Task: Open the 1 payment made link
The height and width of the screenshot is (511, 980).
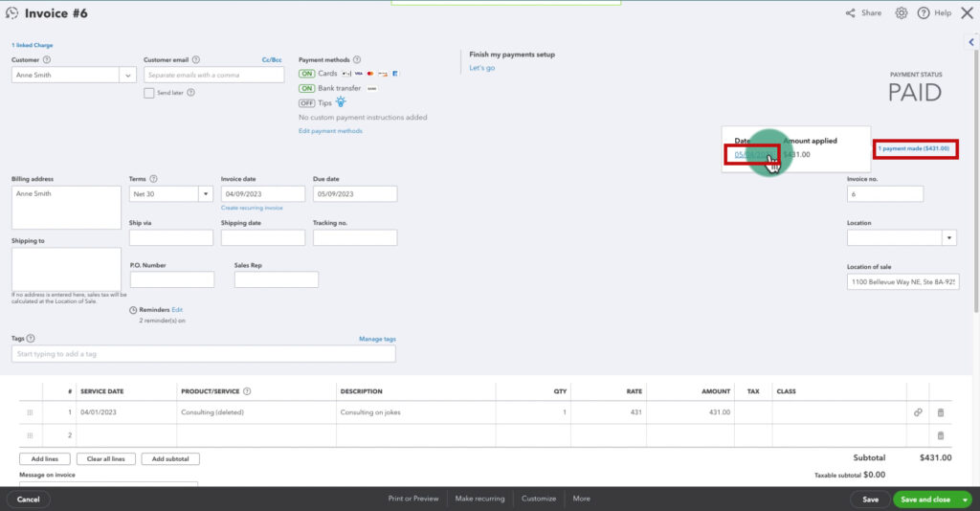Action: pyautogui.click(x=914, y=148)
